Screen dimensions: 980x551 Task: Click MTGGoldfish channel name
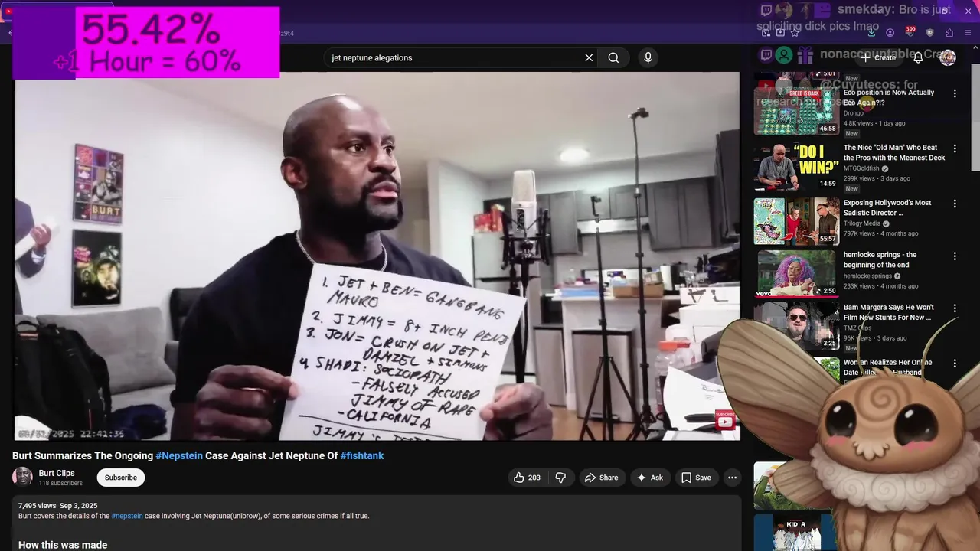(862, 168)
